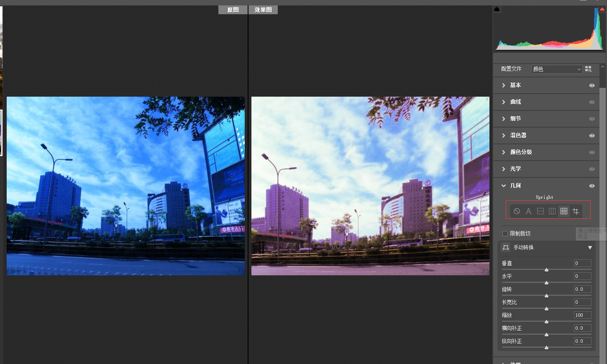Expand the 混色器 panel
The image size is (607, 364).
(x=504, y=136)
